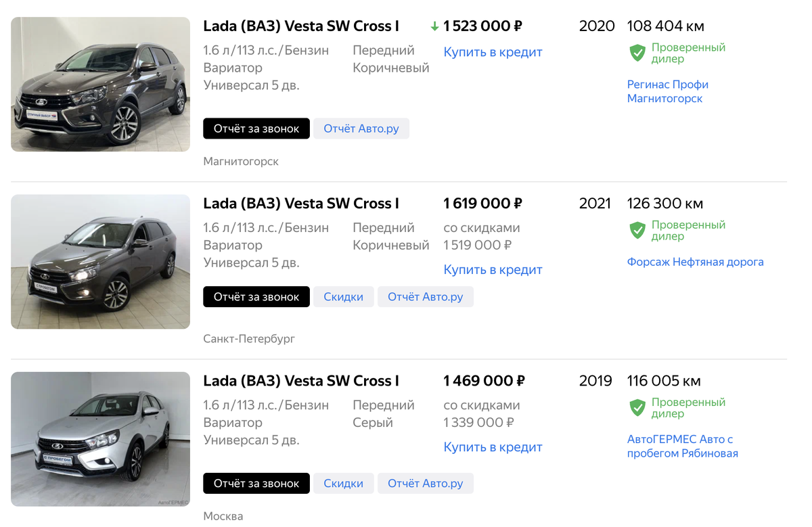
Task: Click the green price drop arrow near 1 523 000 ₽
Action: tap(435, 26)
